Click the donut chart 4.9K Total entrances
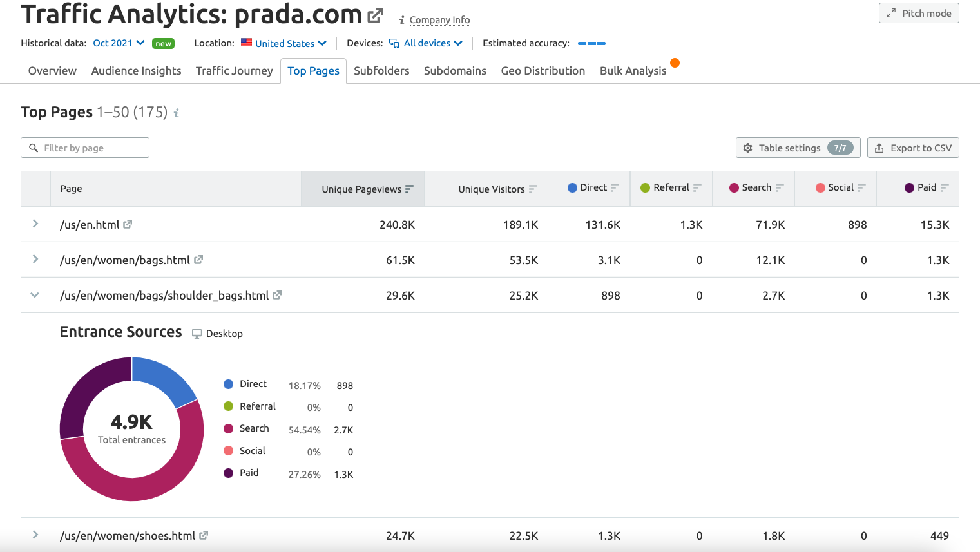 pyautogui.click(x=132, y=429)
